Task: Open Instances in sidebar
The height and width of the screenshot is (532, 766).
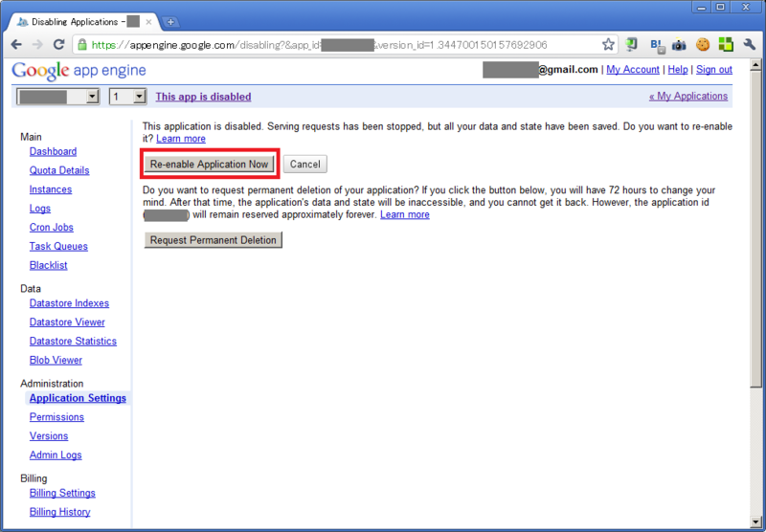Action: (51, 189)
